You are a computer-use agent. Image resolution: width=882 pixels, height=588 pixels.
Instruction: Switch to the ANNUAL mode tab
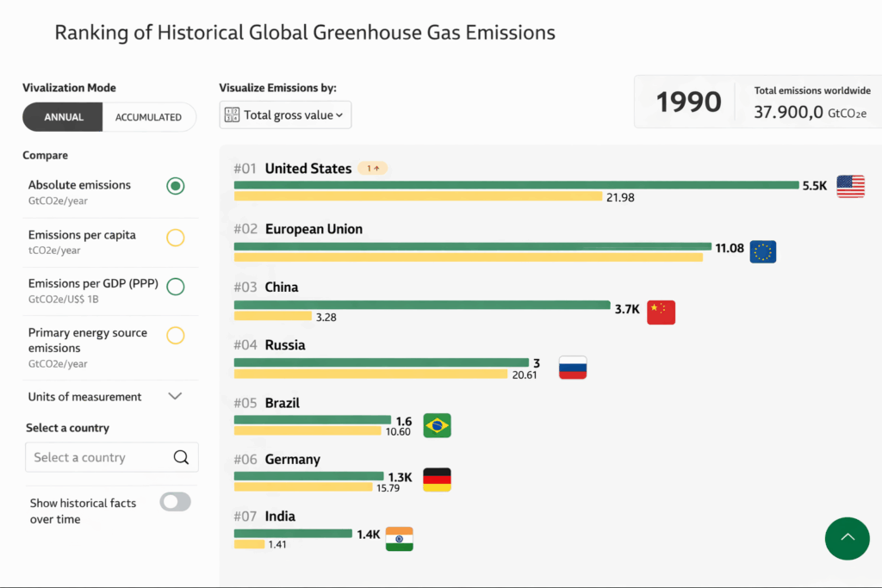pos(64,117)
